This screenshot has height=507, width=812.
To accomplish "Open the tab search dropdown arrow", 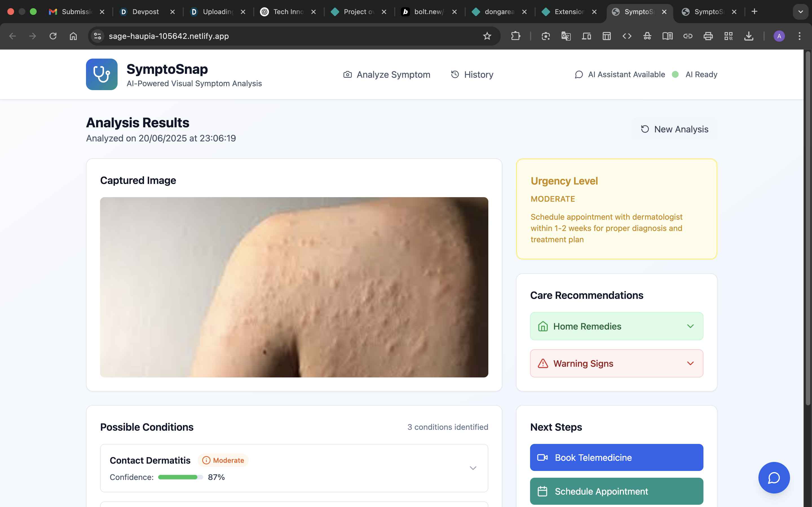I will pos(800,12).
